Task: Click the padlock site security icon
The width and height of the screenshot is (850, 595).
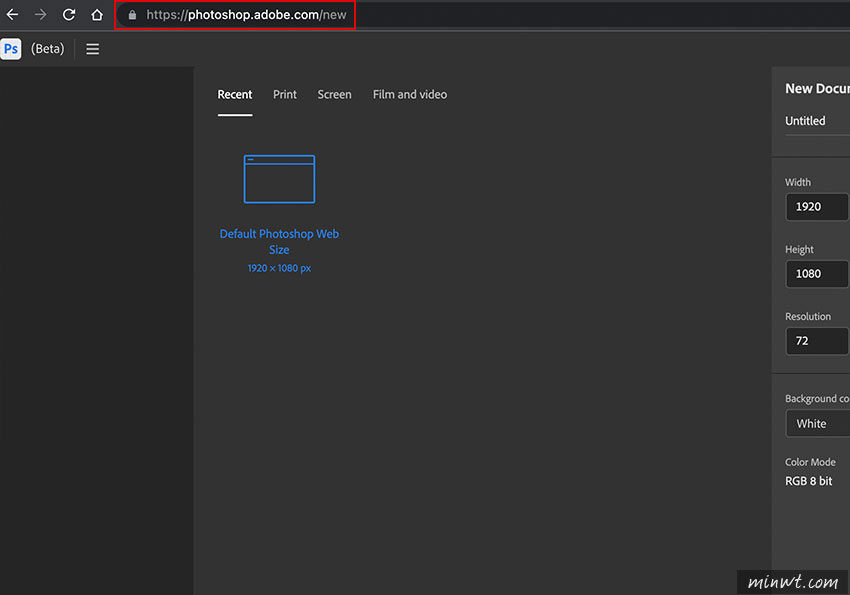Action: 132,15
